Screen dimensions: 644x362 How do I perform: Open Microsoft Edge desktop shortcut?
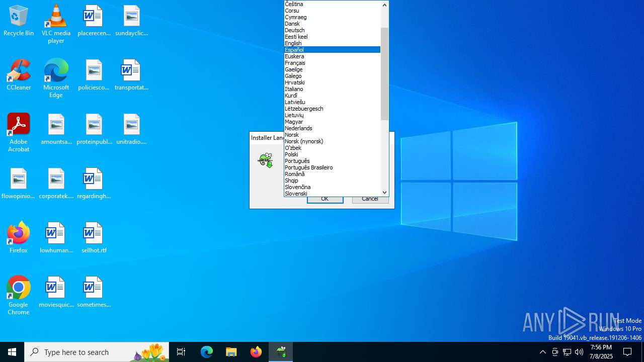coord(56,78)
